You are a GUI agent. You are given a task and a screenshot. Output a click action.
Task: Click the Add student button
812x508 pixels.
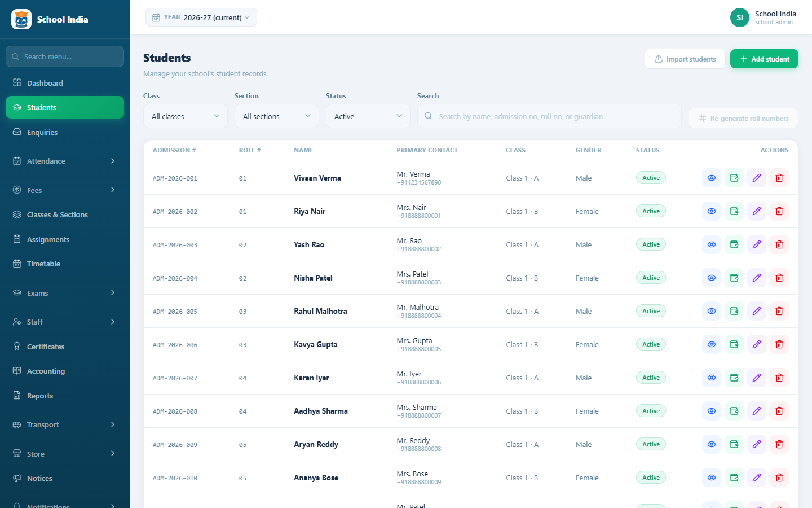pos(764,59)
